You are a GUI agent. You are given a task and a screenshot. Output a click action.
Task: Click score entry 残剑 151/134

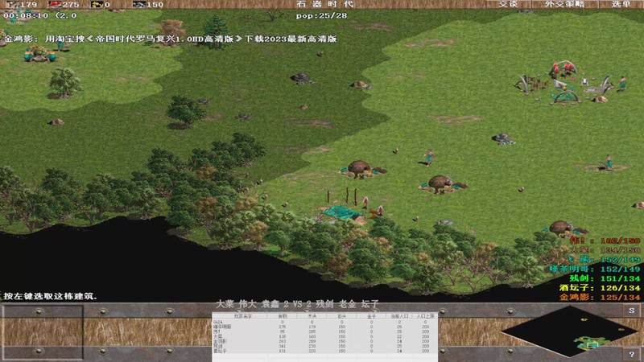[x=605, y=278]
